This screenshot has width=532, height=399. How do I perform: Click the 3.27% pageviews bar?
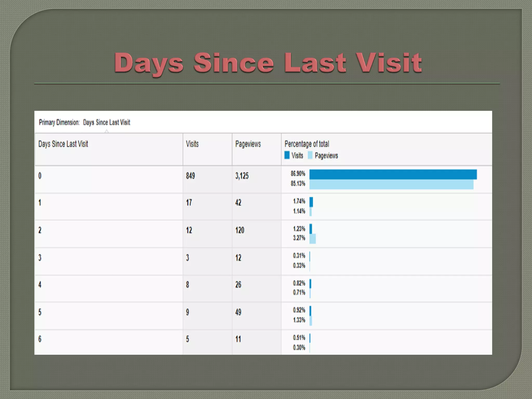coord(312,239)
